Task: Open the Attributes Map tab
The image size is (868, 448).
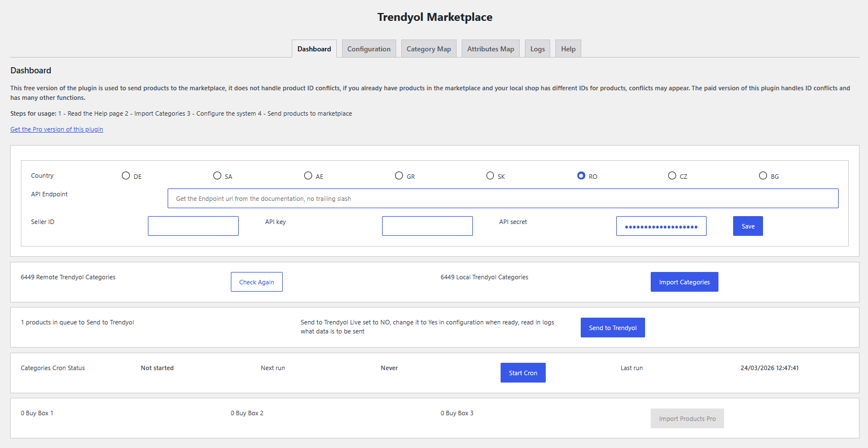Action: click(490, 49)
